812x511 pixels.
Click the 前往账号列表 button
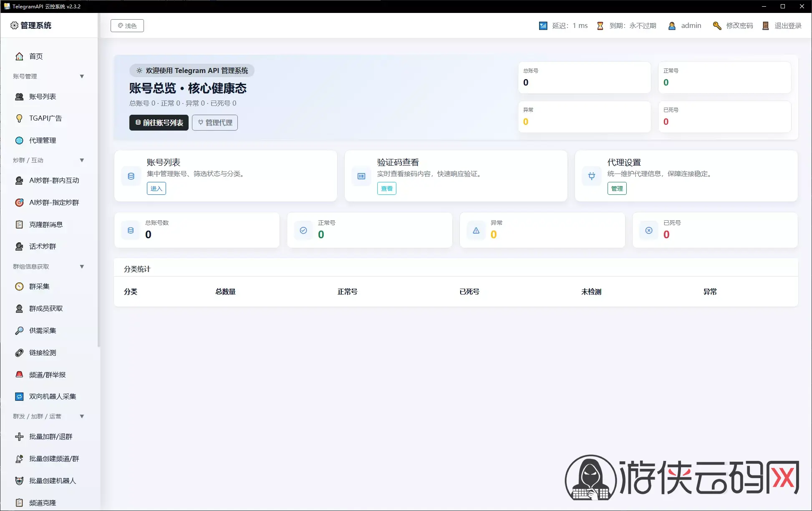coord(159,123)
